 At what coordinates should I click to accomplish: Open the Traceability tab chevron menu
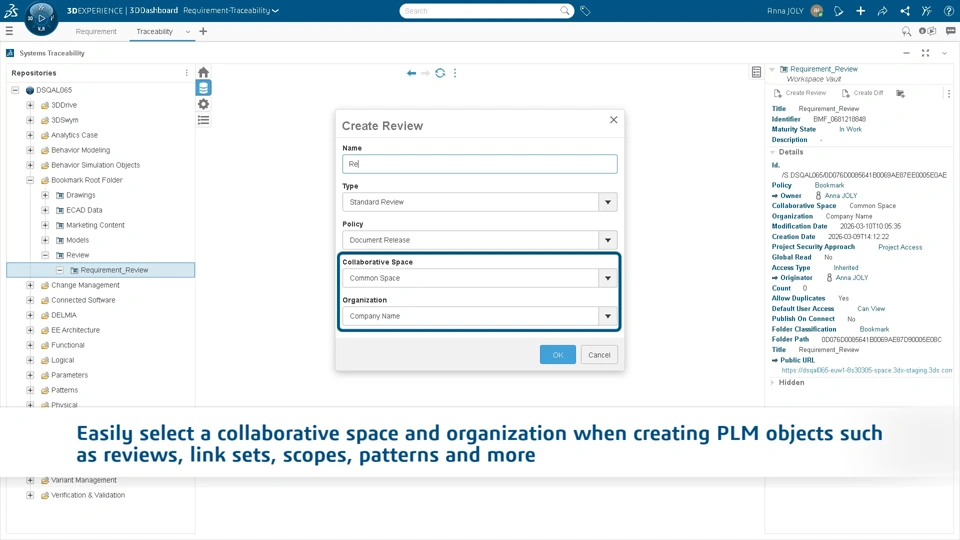coord(187,31)
